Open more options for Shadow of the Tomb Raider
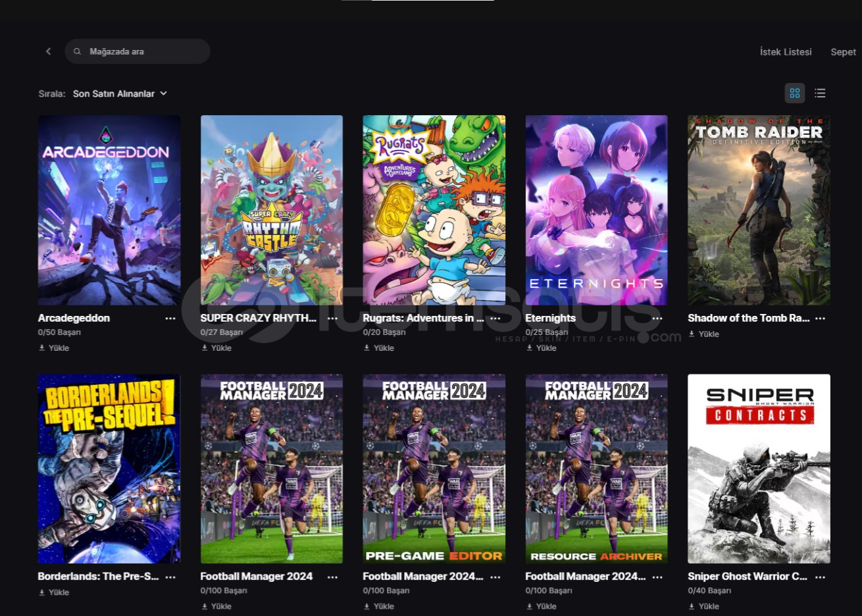This screenshot has width=862, height=616. coord(820,319)
